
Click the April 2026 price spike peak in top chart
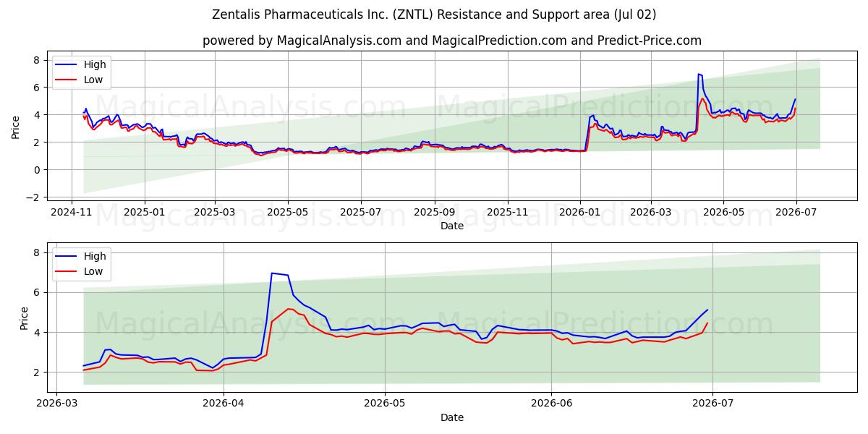[x=698, y=74]
